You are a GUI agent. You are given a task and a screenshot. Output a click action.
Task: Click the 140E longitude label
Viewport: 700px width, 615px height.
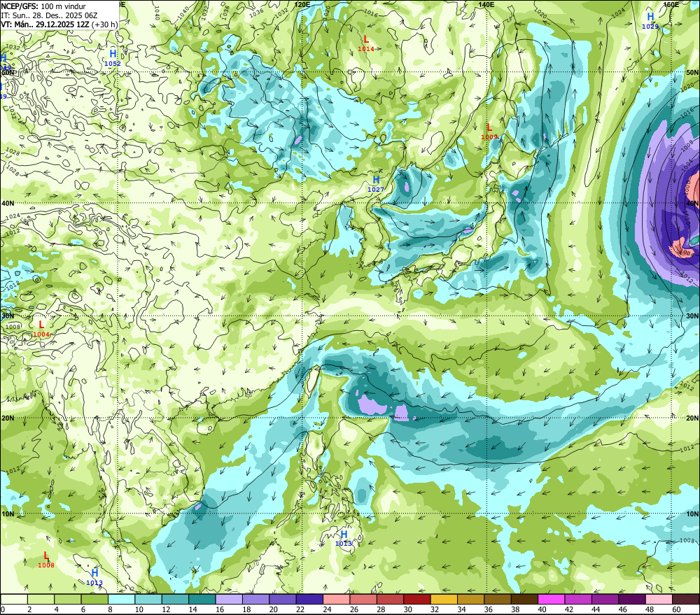(x=486, y=4)
